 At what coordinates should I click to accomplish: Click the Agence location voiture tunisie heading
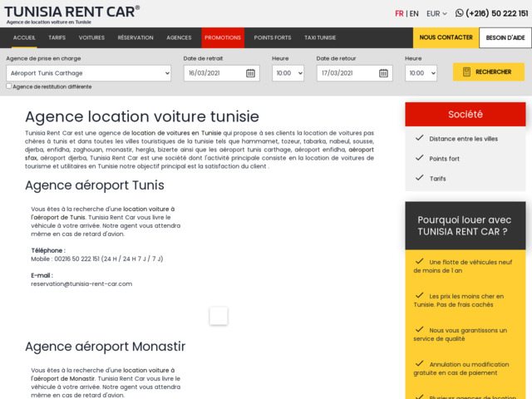click(x=142, y=116)
